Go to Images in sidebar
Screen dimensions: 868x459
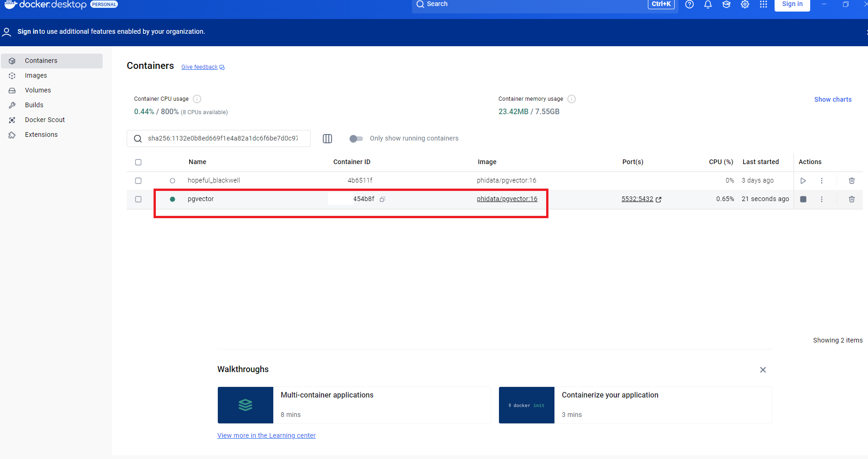36,75
